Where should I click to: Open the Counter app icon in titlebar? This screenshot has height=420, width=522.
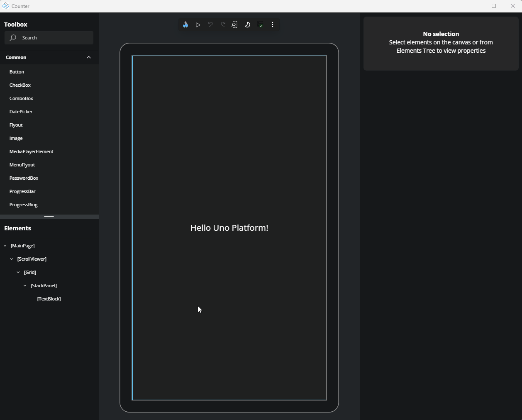(x=5, y=6)
